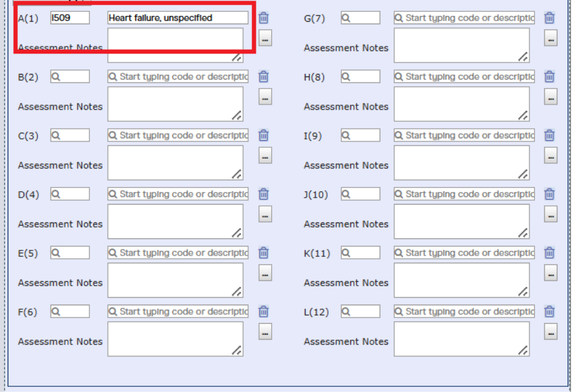
Task: Click the F(6) code search field
Action: (x=70, y=311)
